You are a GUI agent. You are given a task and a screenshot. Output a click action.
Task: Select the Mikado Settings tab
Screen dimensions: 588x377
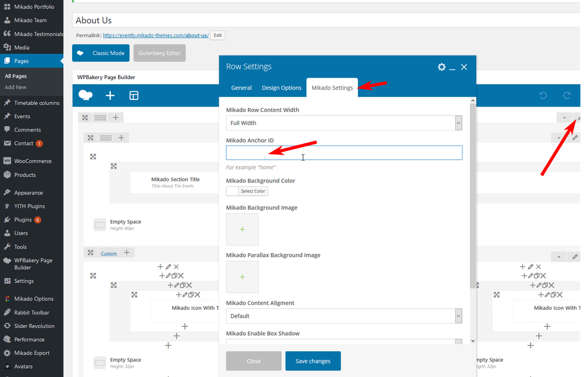(x=332, y=88)
